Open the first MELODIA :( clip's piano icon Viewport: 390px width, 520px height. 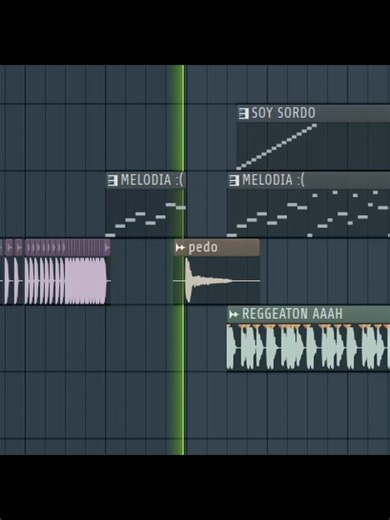[x=113, y=180]
